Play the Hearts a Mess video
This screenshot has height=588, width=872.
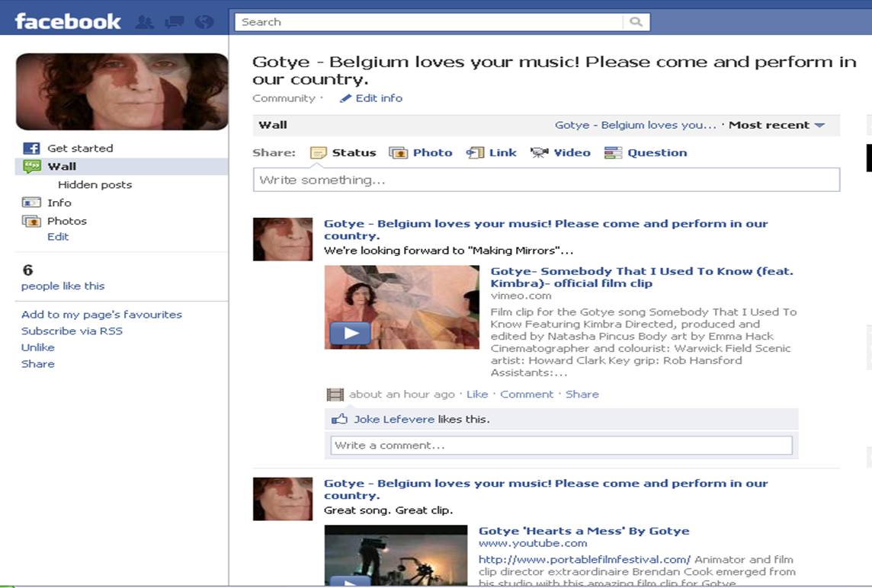pyautogui.click(x=351, y=581)
